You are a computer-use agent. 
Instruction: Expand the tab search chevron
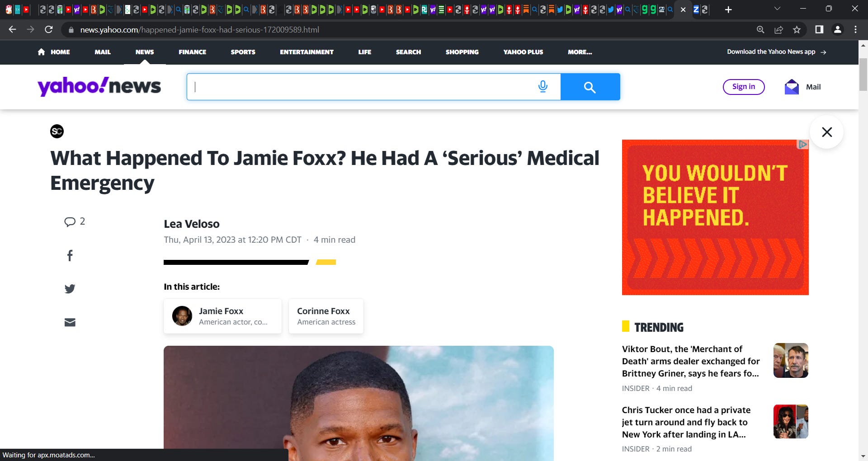click(x=777, y=9)
